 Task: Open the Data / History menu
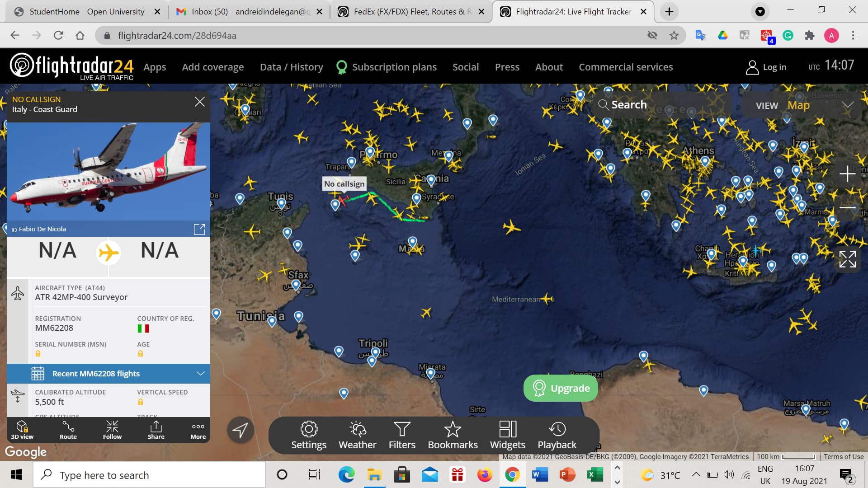(x=291, y=67)
